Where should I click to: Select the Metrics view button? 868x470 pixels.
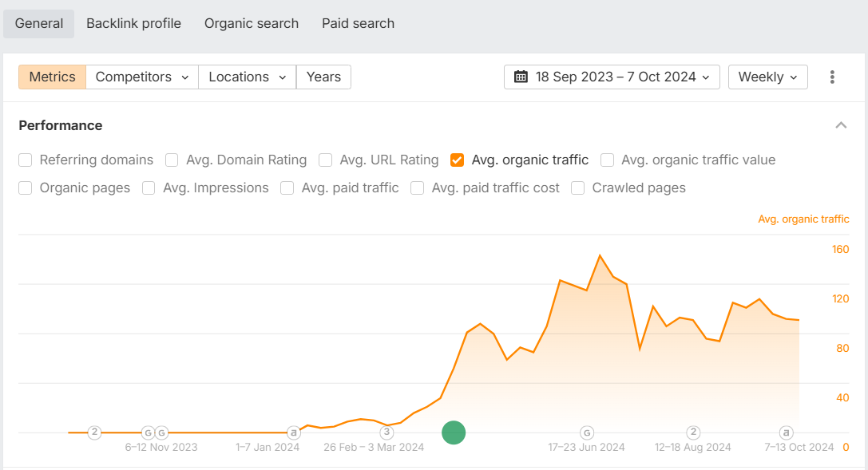52,77
